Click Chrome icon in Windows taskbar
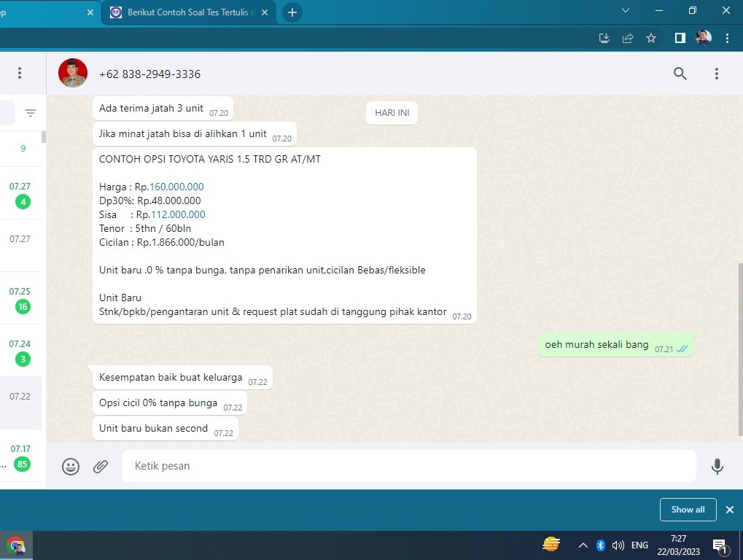Viewport: 743px width, 560px height. coord(16,546)
